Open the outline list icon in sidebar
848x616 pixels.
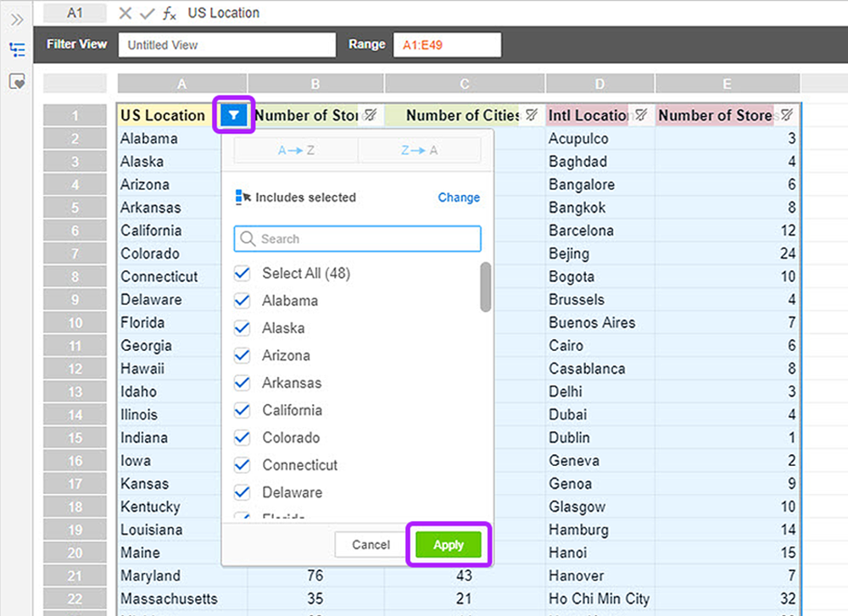(x=17, y=50)
